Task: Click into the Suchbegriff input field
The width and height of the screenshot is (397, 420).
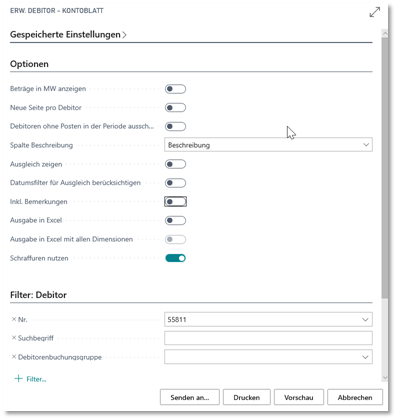Action: [x=268, y=338]
